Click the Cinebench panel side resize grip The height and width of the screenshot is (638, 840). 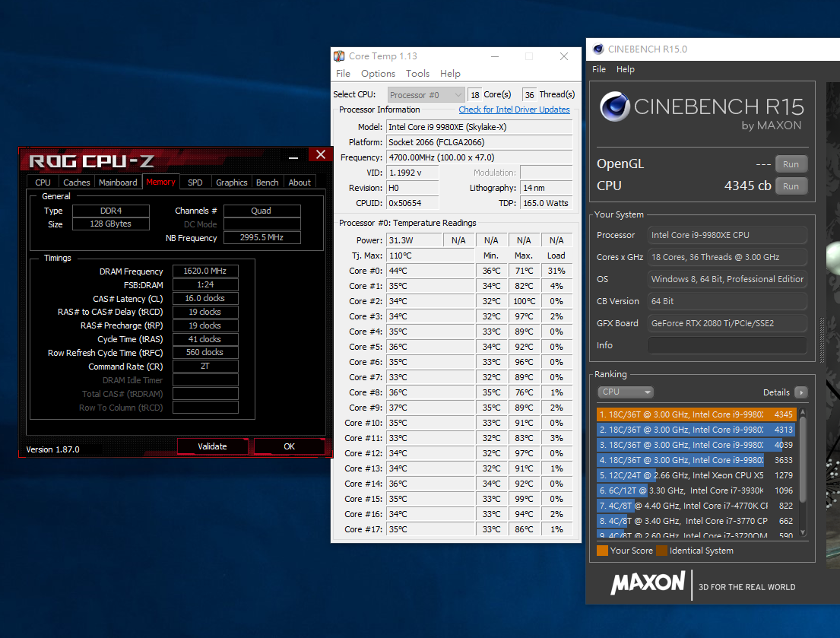(x=823, y=340)
